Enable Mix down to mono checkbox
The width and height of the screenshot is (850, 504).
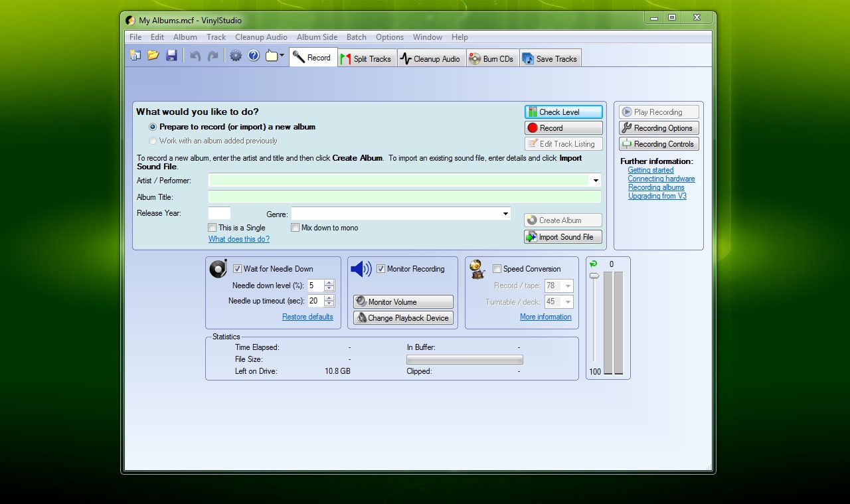coord(296,228)
